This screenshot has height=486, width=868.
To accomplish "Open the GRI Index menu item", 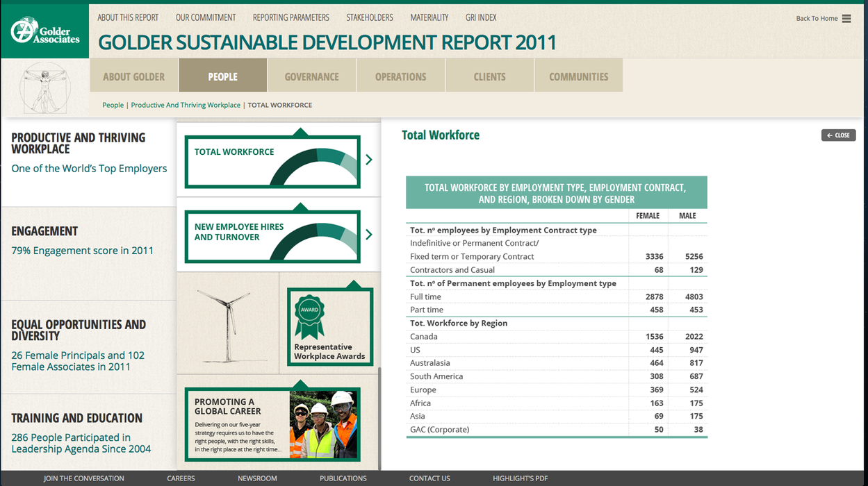I will (481, 17).
